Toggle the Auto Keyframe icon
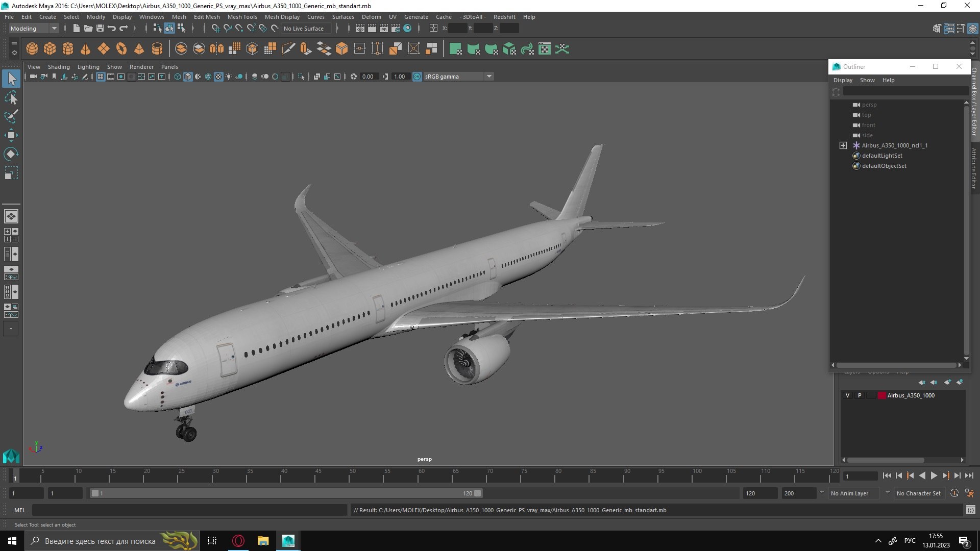This screenshot has height=551, width=980. 954,493
